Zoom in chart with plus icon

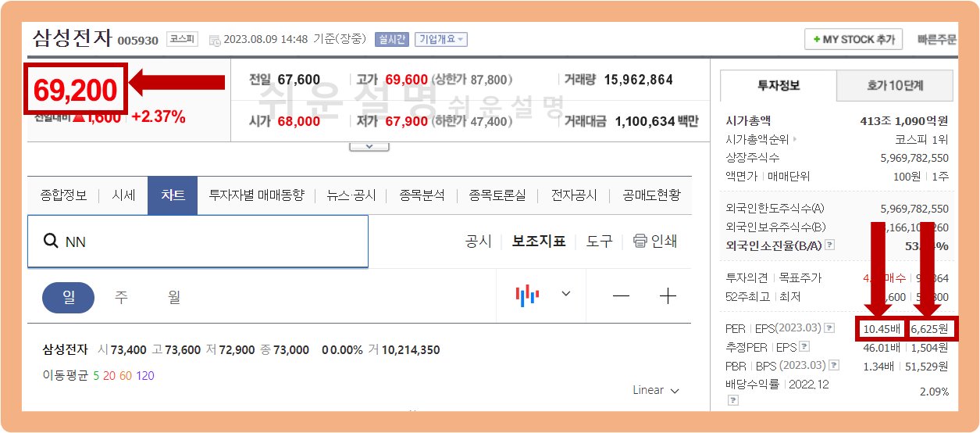[x=668, y=296]
